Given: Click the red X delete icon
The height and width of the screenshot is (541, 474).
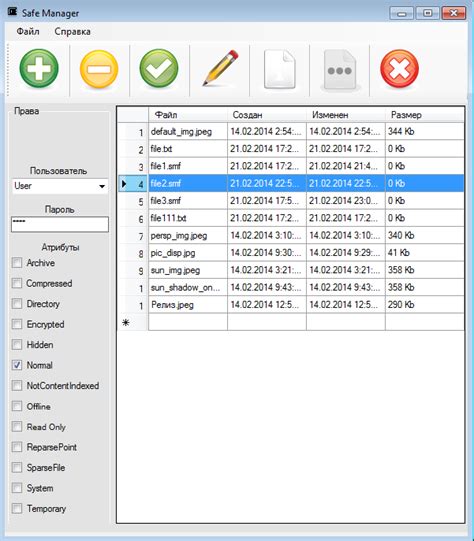Looking at the screenshot, I should (399, 69).
